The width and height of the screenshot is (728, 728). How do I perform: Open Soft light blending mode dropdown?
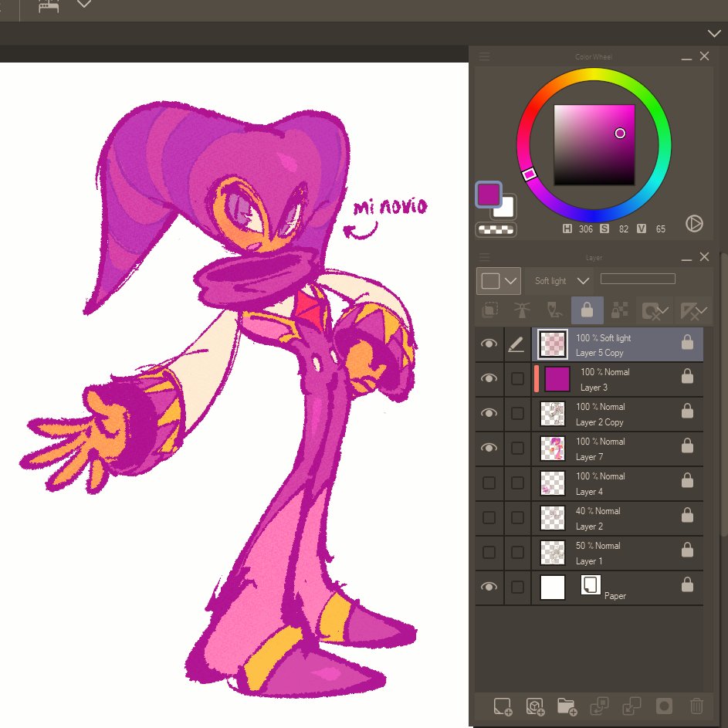[560, 280]
